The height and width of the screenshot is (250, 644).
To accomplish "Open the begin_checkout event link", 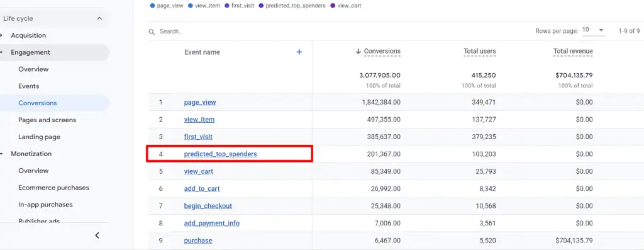I will click(208, 206).
